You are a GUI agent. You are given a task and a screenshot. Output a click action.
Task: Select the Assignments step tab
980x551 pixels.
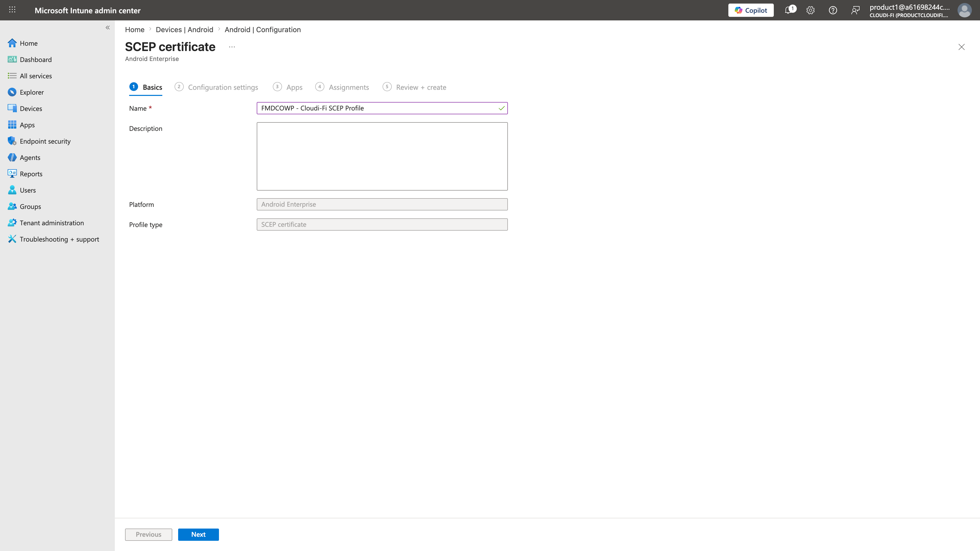342,87
